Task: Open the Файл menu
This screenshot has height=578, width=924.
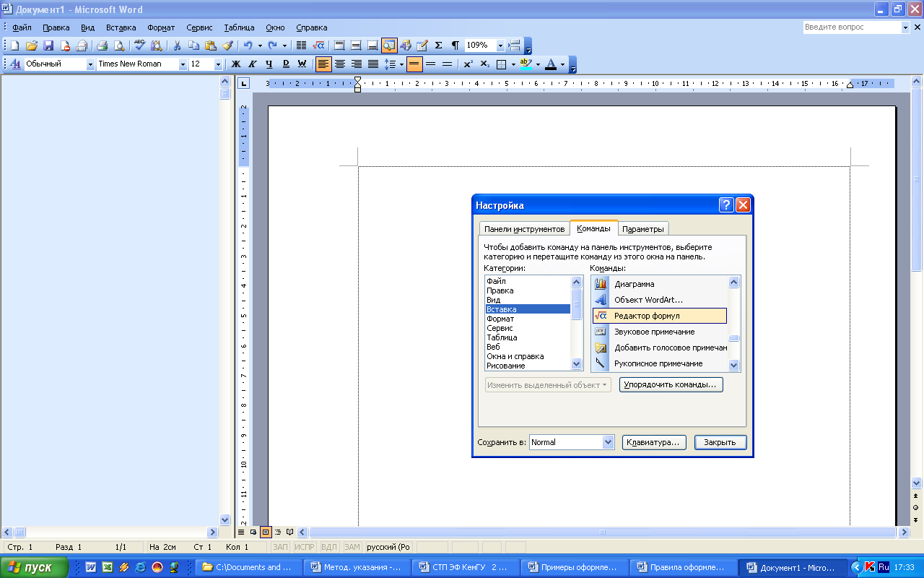Action: pyautogui.click(x=22, y=27)
